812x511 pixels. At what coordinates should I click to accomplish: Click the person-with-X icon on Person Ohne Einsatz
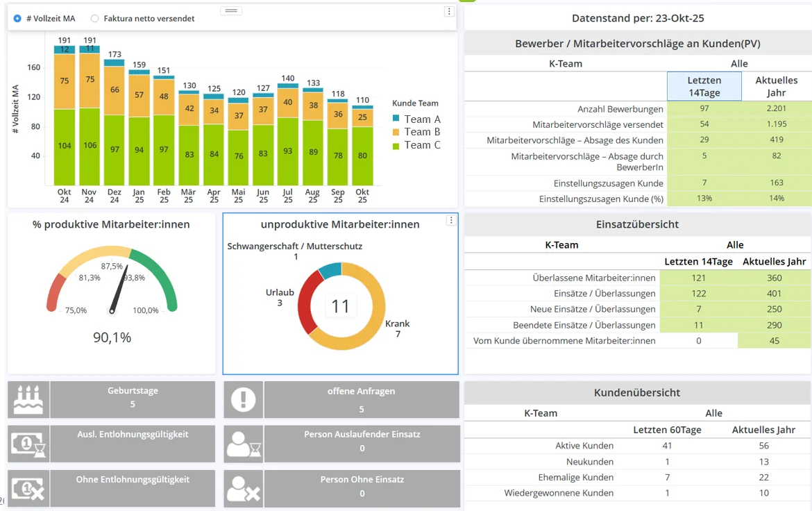point(244,488)
